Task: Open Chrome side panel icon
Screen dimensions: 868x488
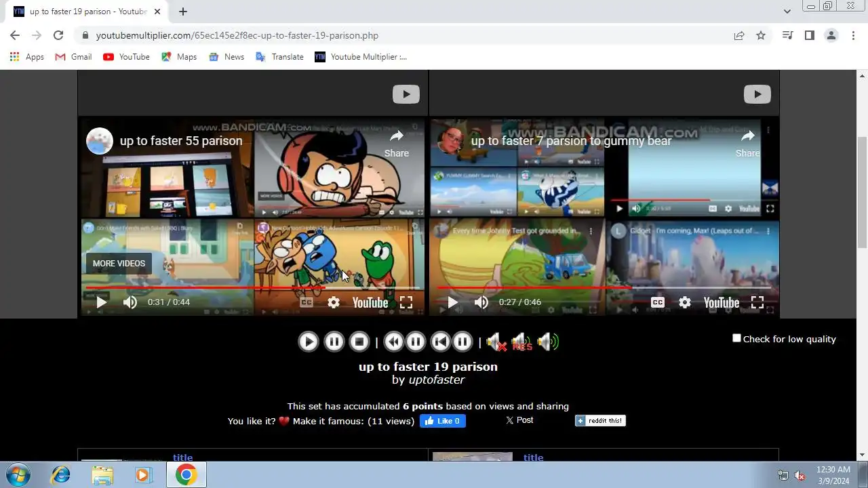Action: [x=809, y=35]
